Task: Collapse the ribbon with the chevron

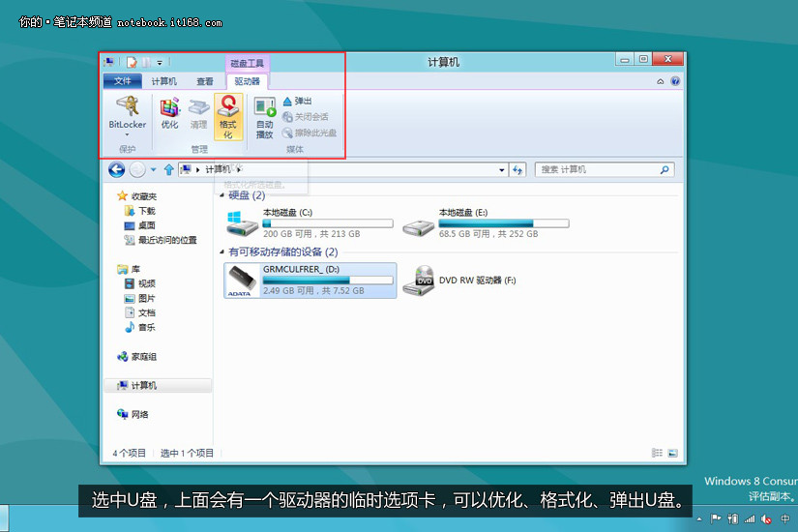Action: pyautogui.click(x=660, y=81)
